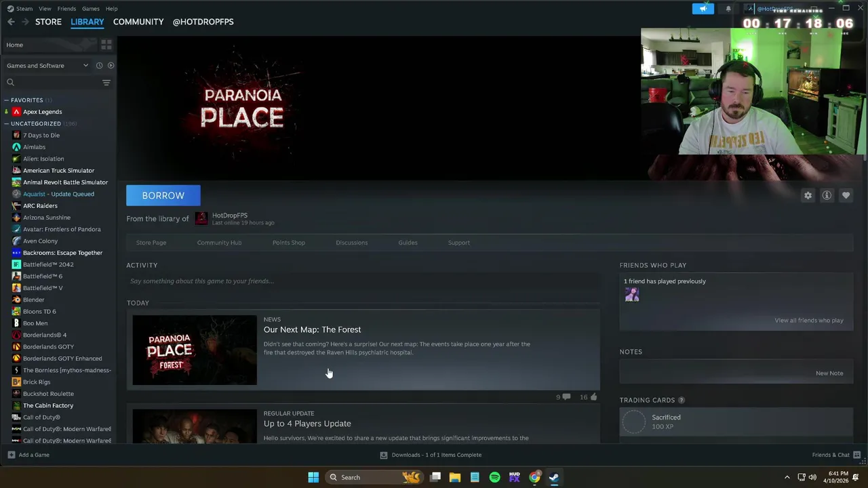Open the HUD FX taskbar app
Viewport: 868px width, 488px height.
click(515, 477)
